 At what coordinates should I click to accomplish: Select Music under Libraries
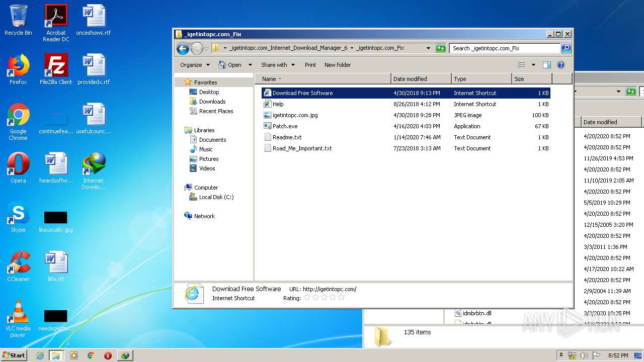(x=206, y=149)
